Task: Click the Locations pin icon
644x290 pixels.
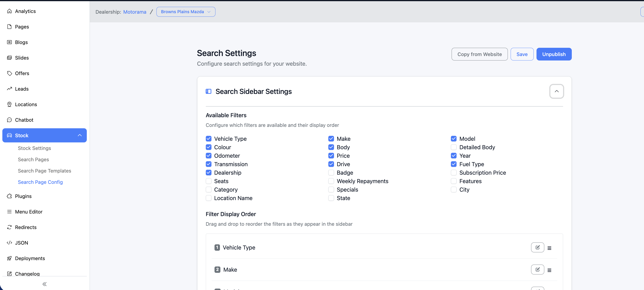Action: pyautogui.click(x=9, y=104)
